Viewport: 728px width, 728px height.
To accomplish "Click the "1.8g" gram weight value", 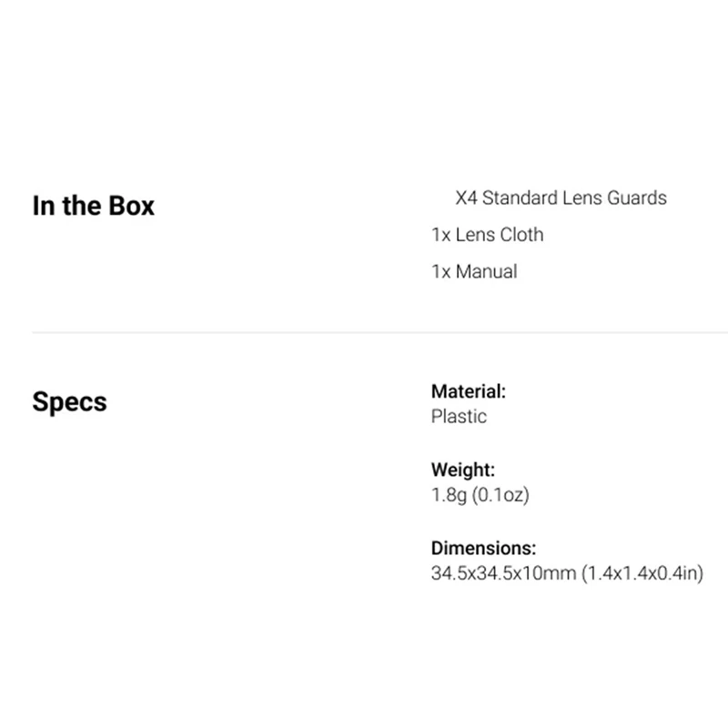I will pyautogui.click(x=448, y=496).
